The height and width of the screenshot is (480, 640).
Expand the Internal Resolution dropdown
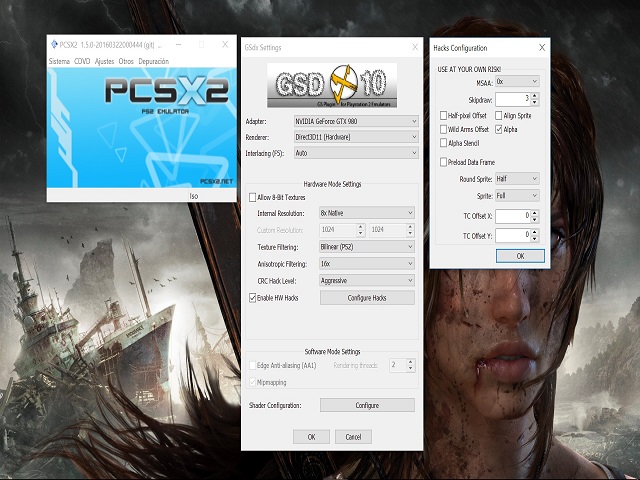(367, 213)
